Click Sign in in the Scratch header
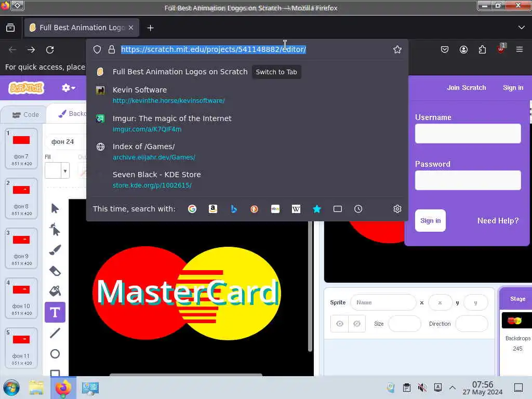 (513, 87)
